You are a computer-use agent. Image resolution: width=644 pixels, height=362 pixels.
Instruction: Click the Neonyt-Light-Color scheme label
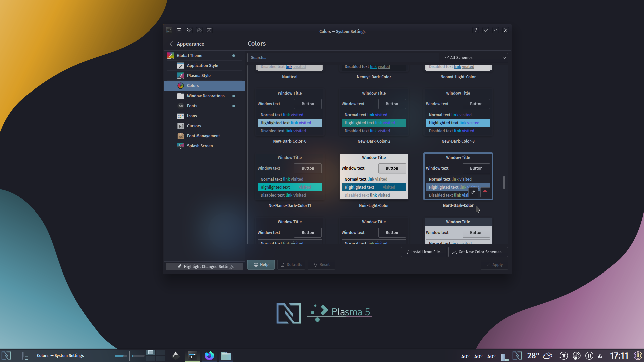tap(458, 77)
